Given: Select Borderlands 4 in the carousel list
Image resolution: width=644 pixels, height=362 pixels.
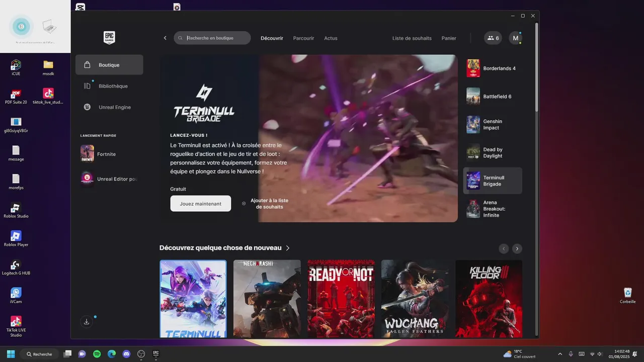Looking at the screenshot, I should 493,68.
